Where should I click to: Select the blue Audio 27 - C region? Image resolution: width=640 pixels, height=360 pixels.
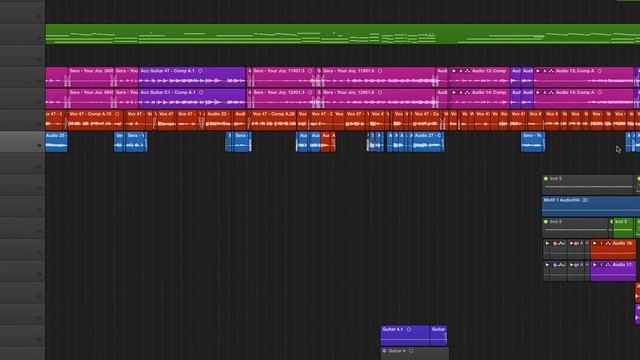click(x=428, y=142)
